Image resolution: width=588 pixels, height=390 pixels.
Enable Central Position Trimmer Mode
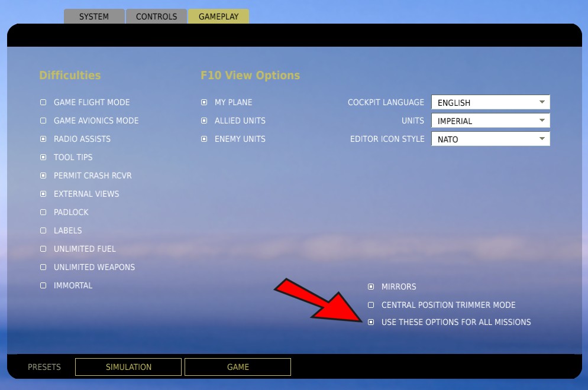[371, 305]
